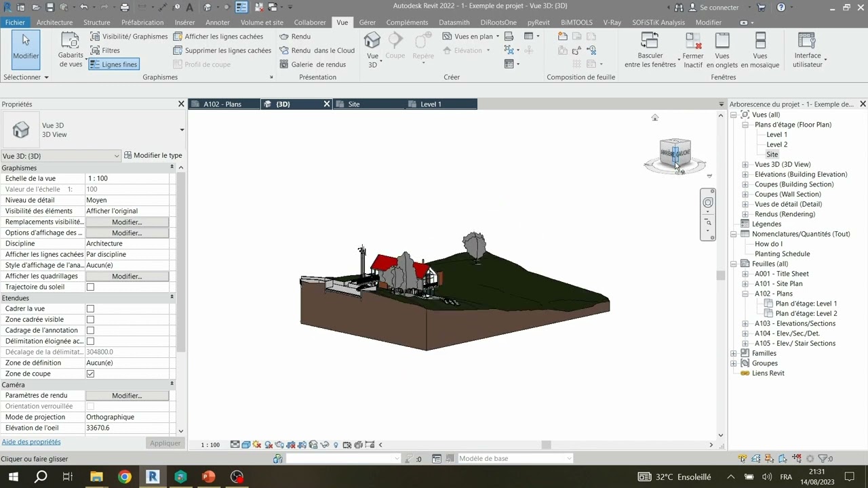Open the Vue 3D: {3D} selector dropdown
Screen dimensions: 868x488
61,156
